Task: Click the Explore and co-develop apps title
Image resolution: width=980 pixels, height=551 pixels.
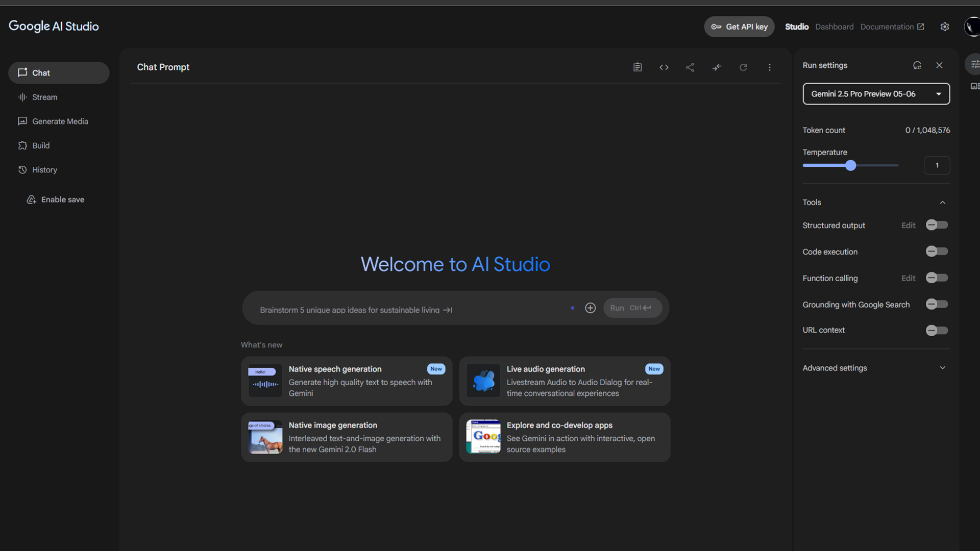Action: point(559,425)
